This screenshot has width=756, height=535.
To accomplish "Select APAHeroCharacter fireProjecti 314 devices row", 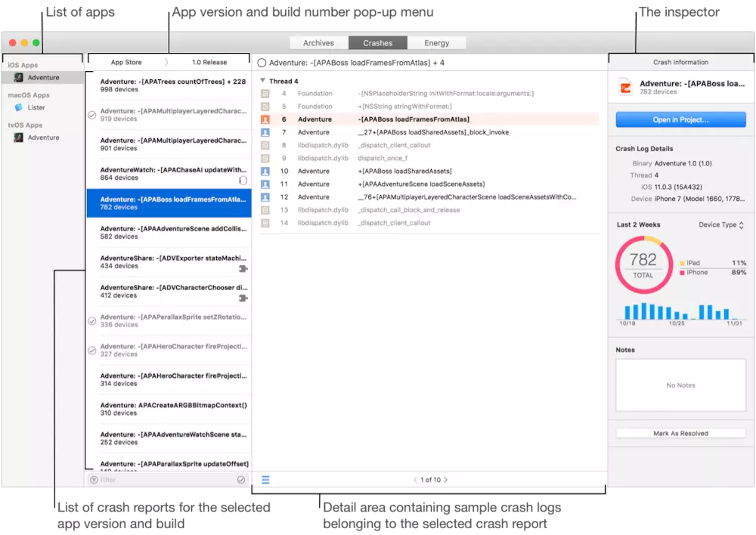I will [x=169, y=380].
